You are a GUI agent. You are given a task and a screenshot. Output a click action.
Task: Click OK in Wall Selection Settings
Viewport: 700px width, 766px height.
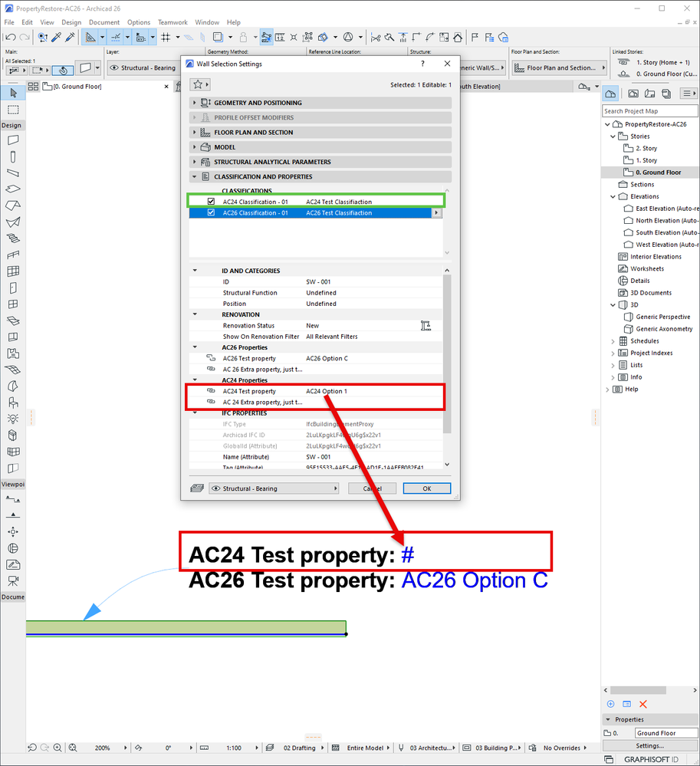click(x=427, y=488)
